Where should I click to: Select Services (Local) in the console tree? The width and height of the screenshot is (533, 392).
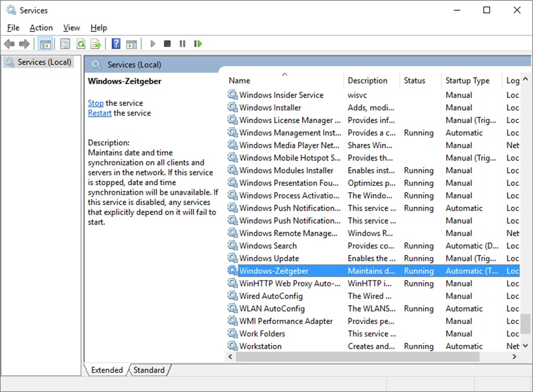(x=44, y=62)
